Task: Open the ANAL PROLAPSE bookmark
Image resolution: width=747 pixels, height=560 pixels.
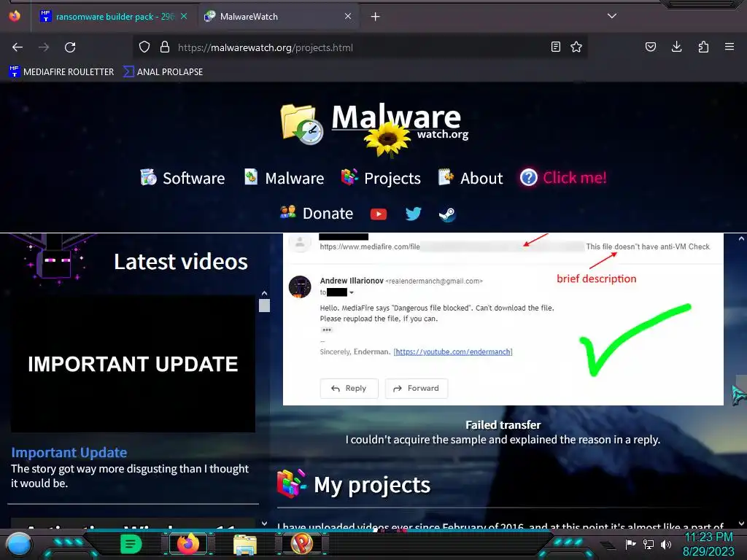Action: click(163, 72)
